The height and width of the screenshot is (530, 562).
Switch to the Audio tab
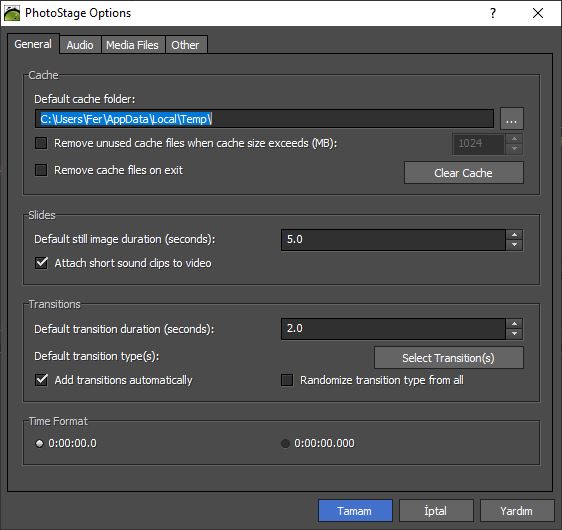pyautogui.click(x=80, y=45)
